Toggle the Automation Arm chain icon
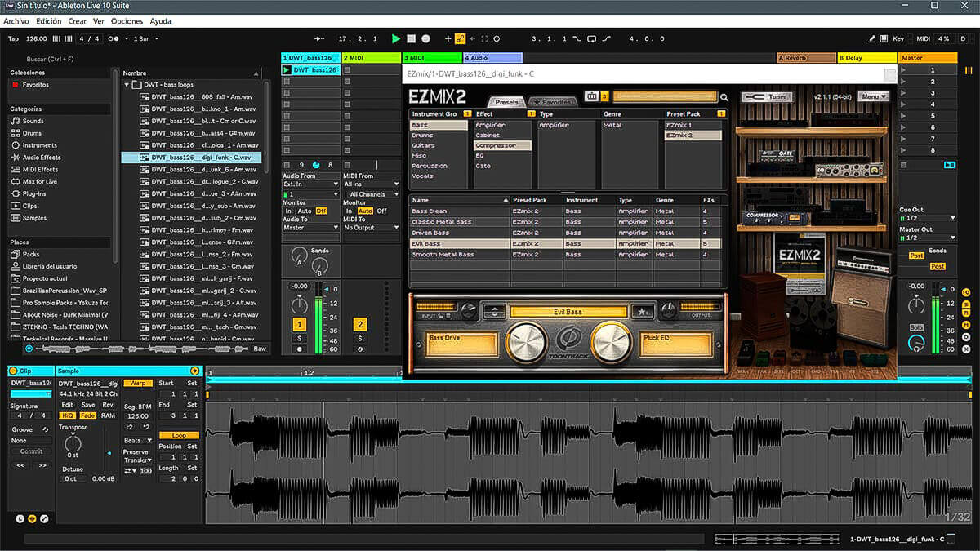980x551 pixels. (460, 38)
